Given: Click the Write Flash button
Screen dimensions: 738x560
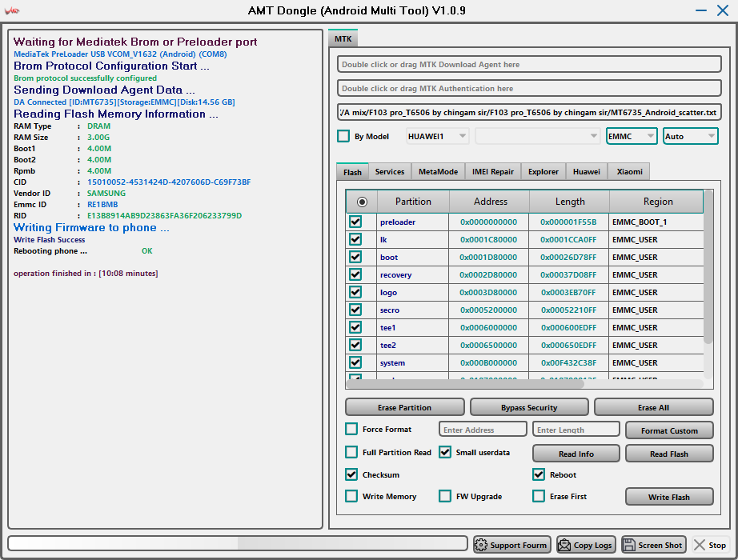Looking at the screenshot, I should pos(669,497).
